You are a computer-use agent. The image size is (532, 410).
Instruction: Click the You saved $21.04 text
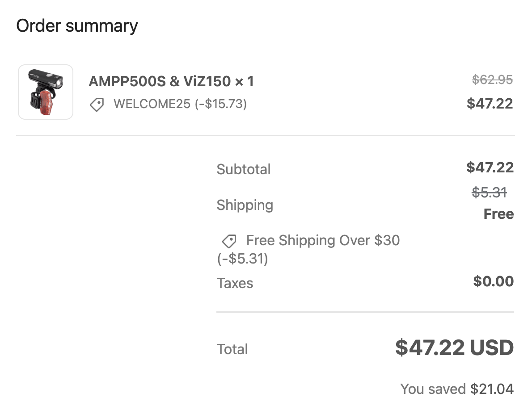coord(457,389)
